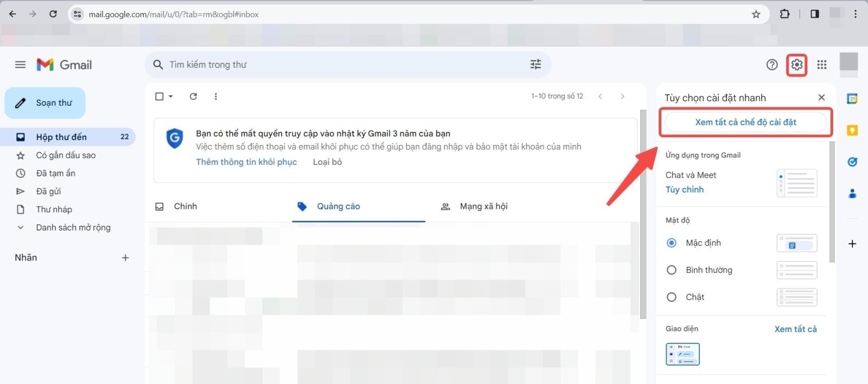Open the Help question mark icon

point(771,65)
